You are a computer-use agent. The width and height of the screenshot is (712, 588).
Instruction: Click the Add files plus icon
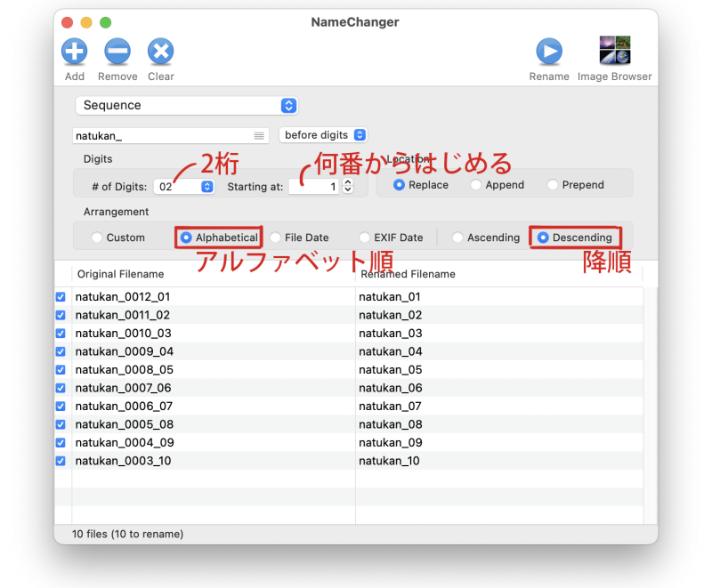[x=75, y=52]
